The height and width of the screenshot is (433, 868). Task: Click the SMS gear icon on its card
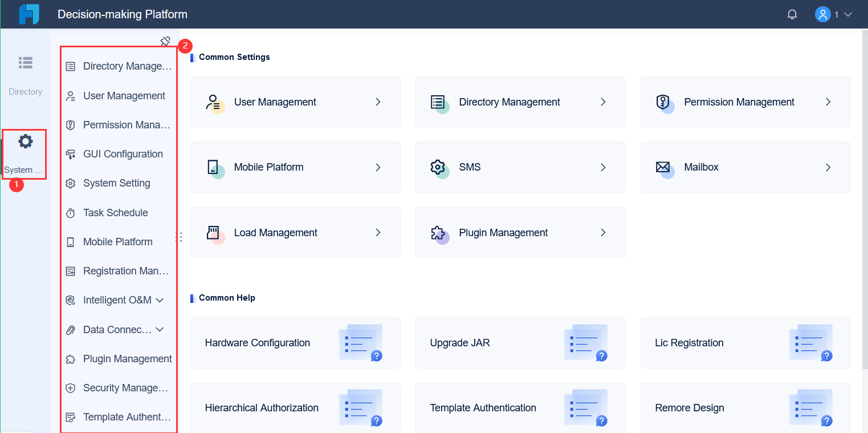point(438,167)
